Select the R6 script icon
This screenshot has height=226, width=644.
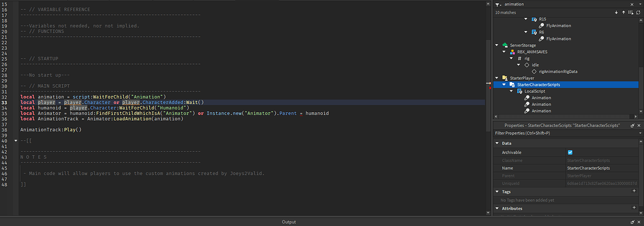[534, 32]
